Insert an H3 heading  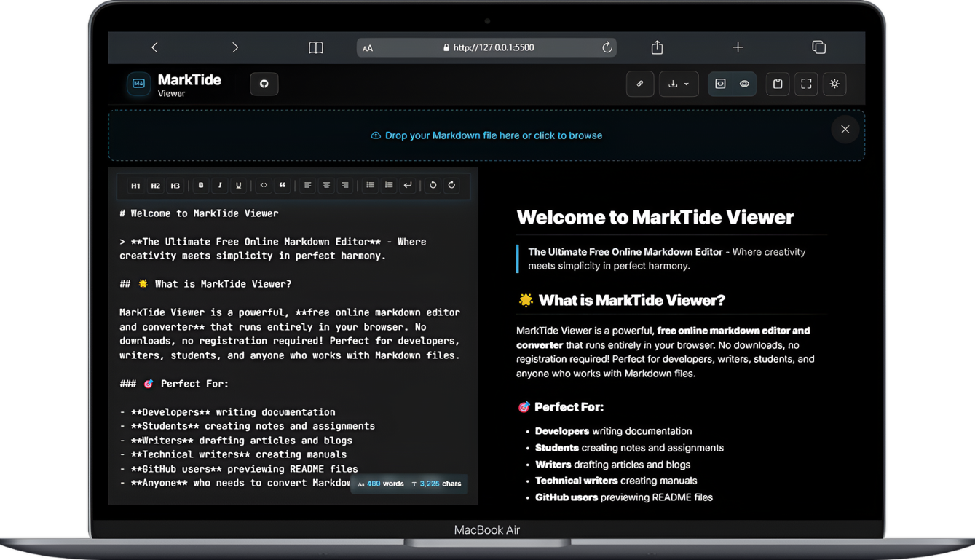[175, 186]
